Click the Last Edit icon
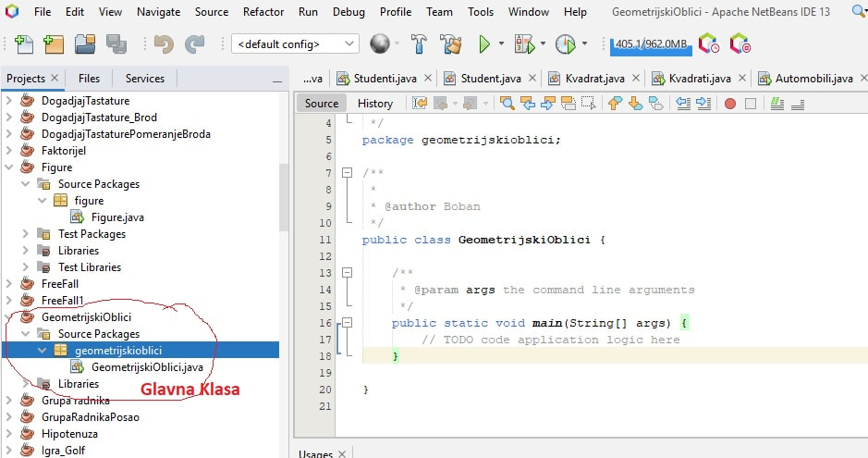The height and width of the screenshot is (458, 868). click(x=420, y=103)
